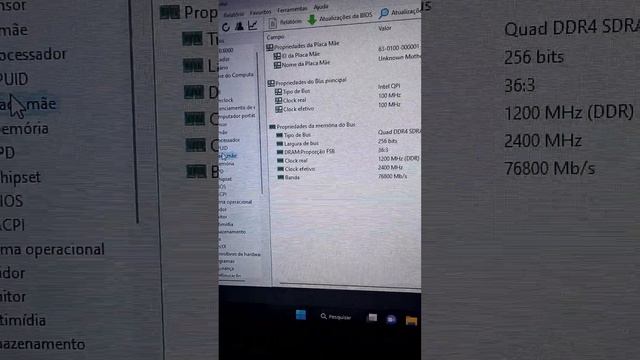Select Programas in the sidebar tree
Image resolution: width=640 pixels, height=360 pixels.
click(227, 261)
